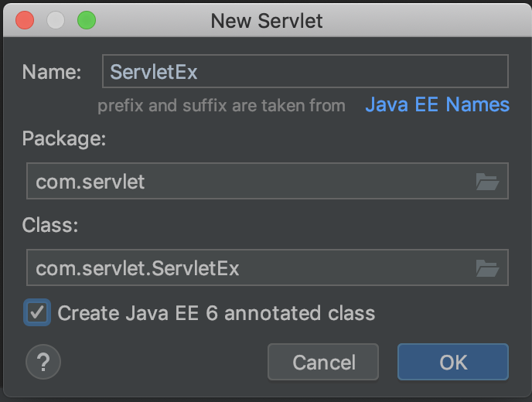Viewport: 532px width, 402px height.
Task: Click the Class: label
Action: [50, 225]
